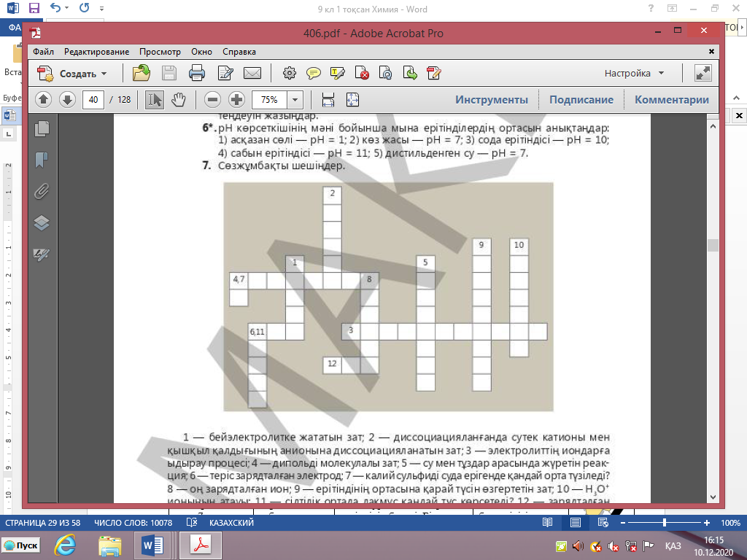Screen dimensions: 747x560
Task: Open a file with the folder icon
Action: [141, 74]
